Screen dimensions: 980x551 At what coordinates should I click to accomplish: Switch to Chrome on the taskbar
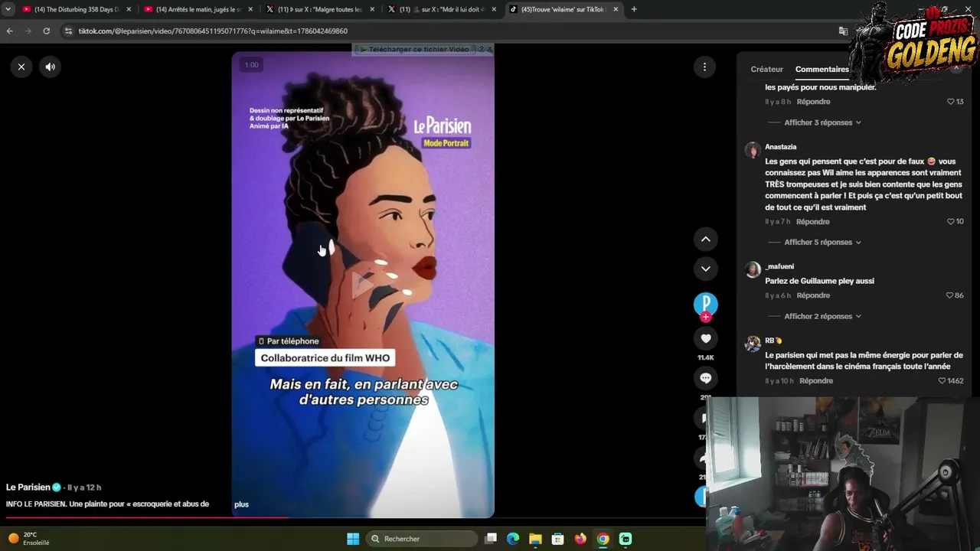pos(603,539)
